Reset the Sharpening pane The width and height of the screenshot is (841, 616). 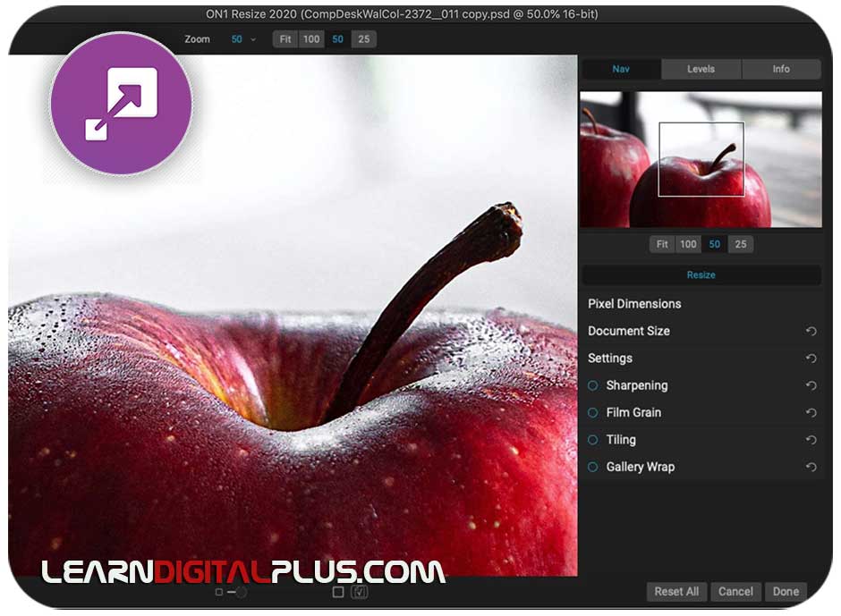point(811,385)
